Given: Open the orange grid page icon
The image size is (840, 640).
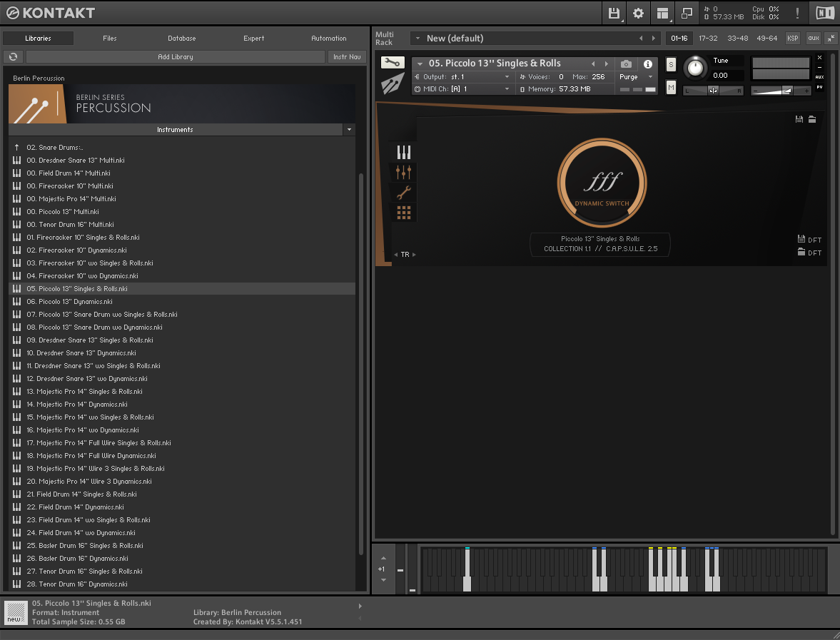Looking at the screenshot, I should point(404,213).
